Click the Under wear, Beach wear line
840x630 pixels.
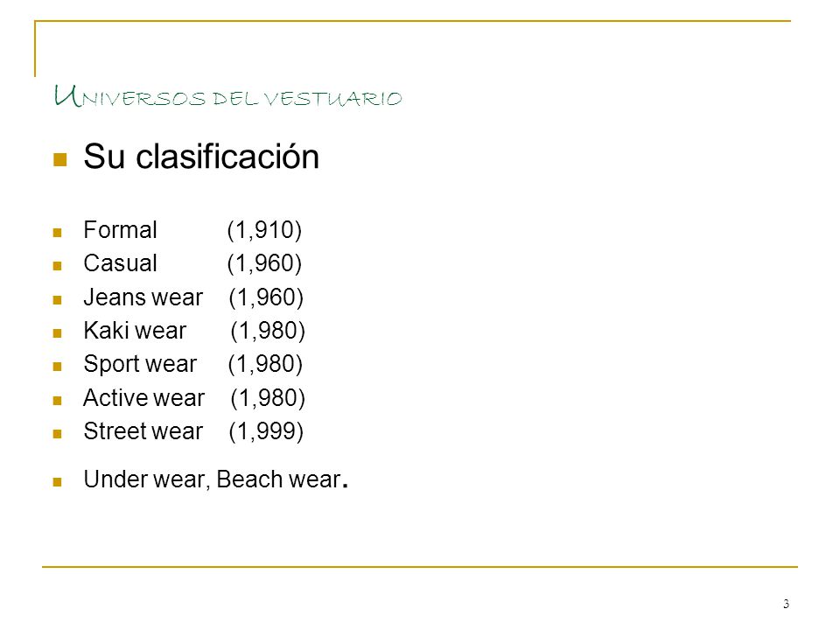pos(216,479)
